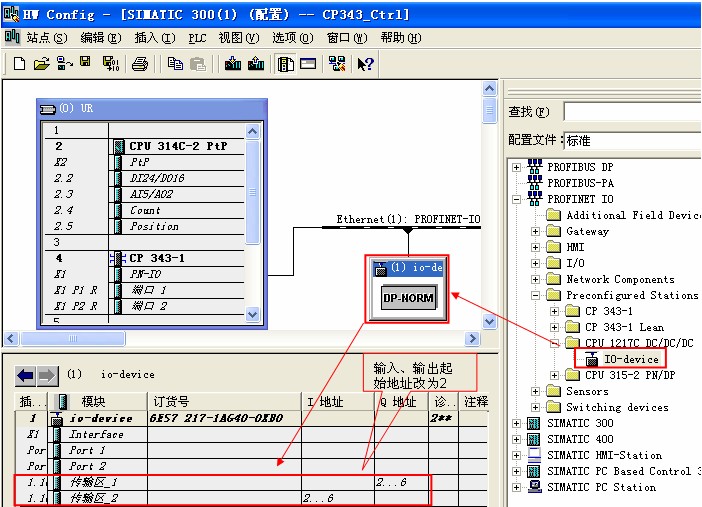This screenshot has height=507, width=702.
Task: Open the 帮助(H) menu
Action: tap(401, 38)
